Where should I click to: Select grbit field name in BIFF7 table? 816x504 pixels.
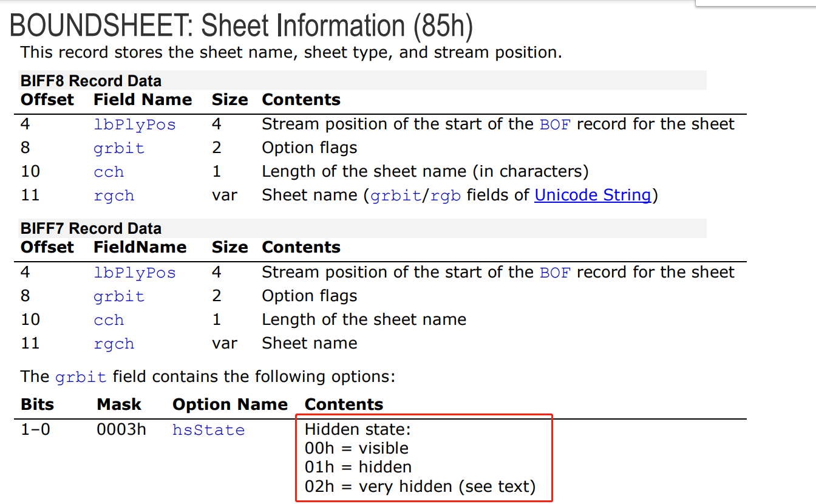tap(119, 296)
